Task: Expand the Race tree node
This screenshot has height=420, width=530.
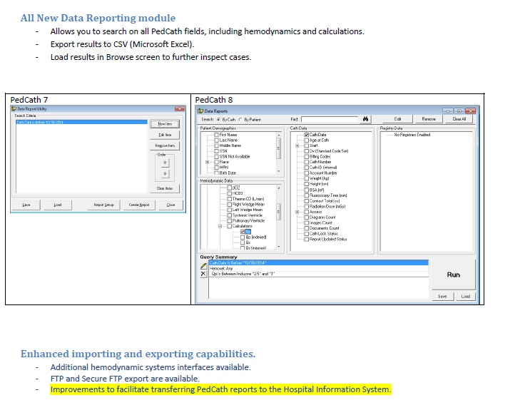Action: 207,162
